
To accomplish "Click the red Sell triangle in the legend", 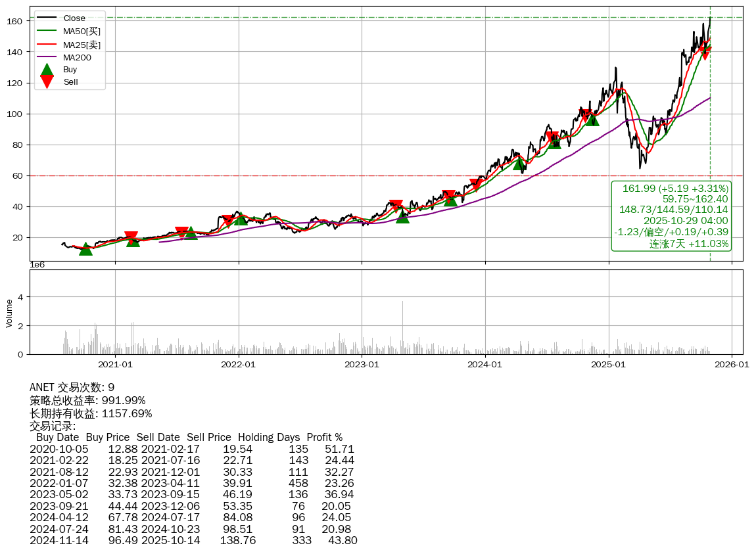I will coord(47,82).
